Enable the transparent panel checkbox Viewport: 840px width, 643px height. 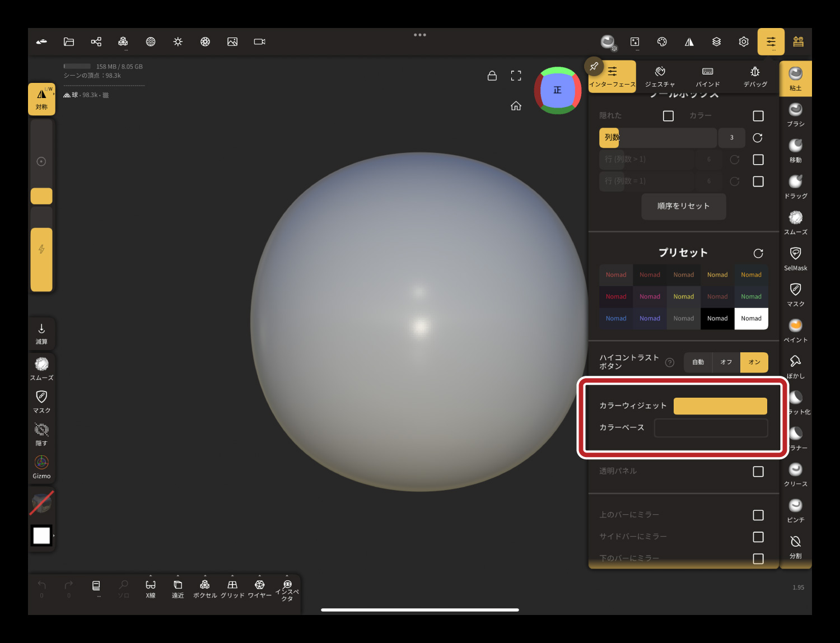pos(758,472)
